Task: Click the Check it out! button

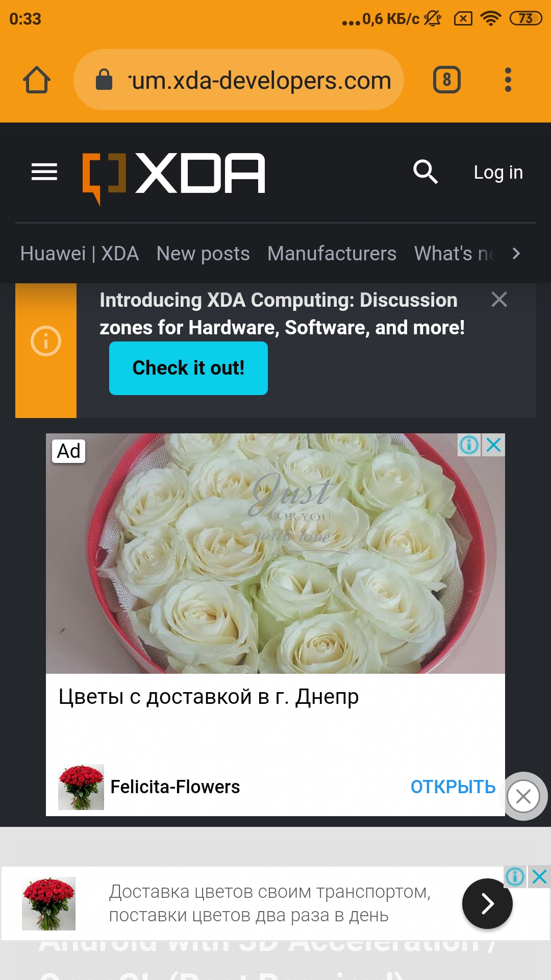Action: (188, 368)
